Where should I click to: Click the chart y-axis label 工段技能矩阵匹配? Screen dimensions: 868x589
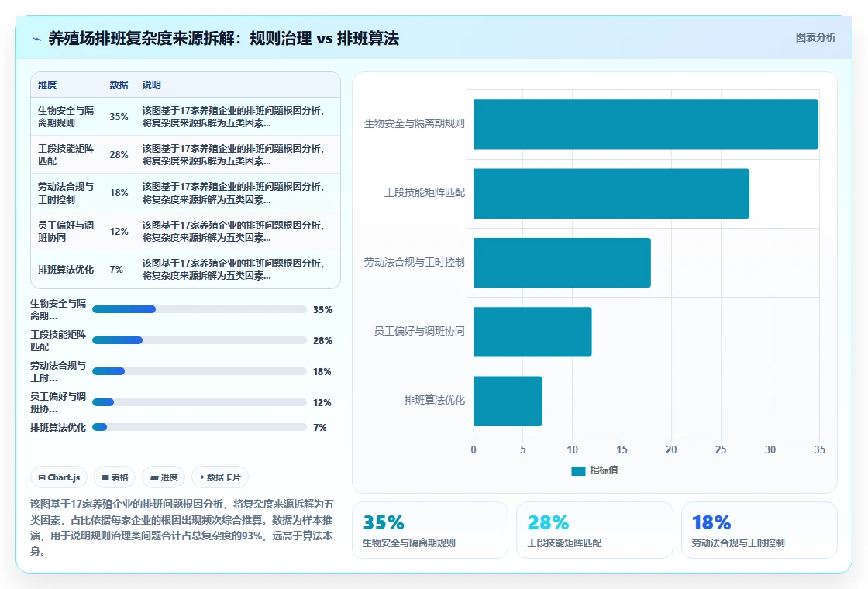pos(425,193)
